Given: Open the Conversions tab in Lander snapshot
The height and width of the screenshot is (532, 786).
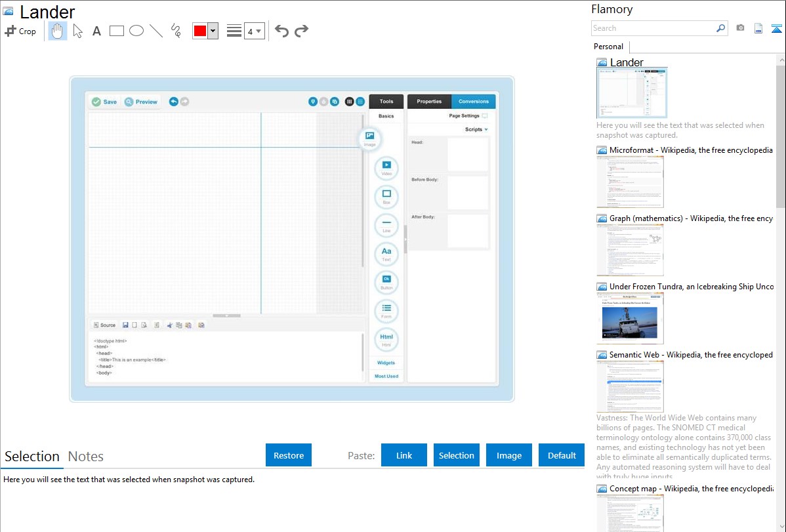Looking at the screenshot, I should [x=474, y=101].
